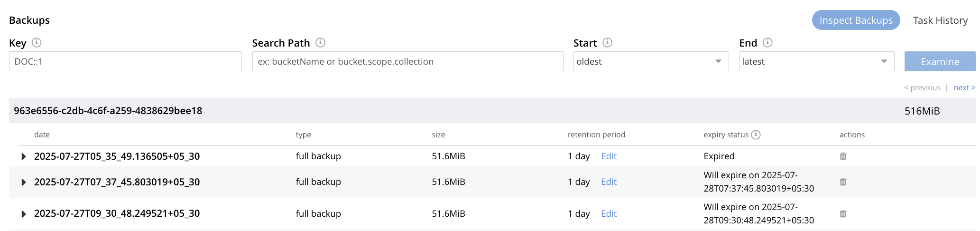Delete the 09_30_48 backup via trash icon
This screenshot has height=231, width=980.
pos(843,214)
